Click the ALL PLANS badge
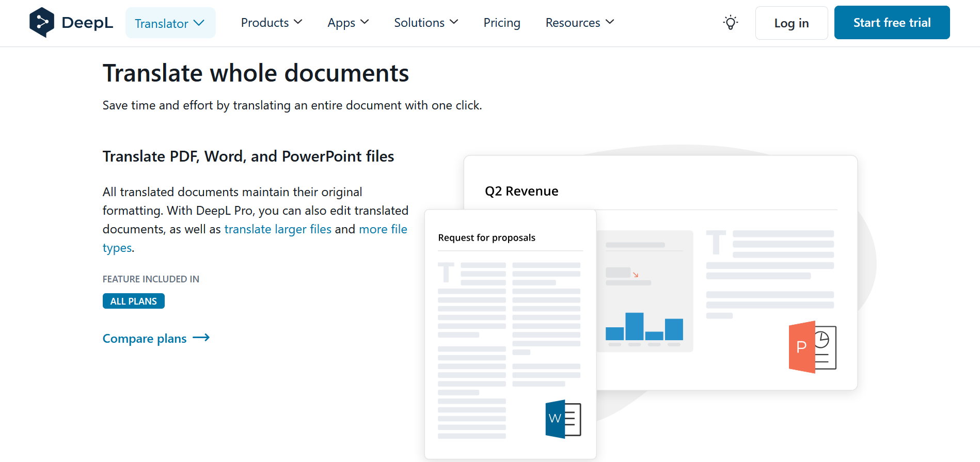980x462 pixels. [134, 301]
